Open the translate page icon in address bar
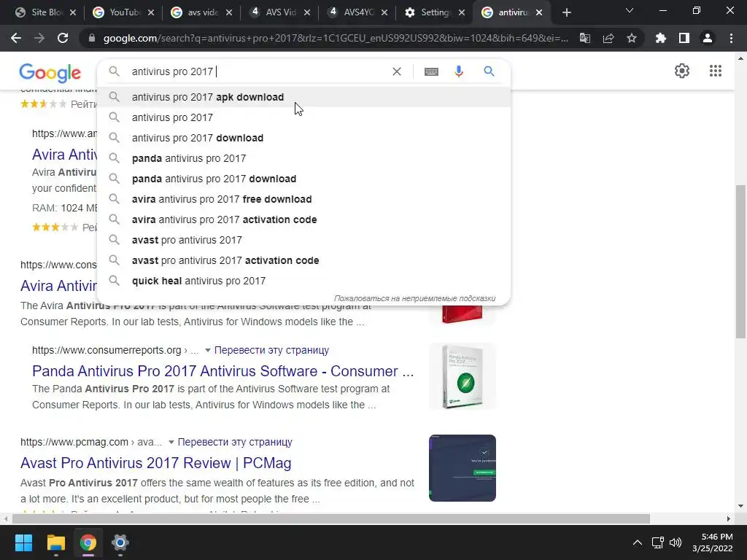The image size is (747, 560). click(x=585, y=38)
